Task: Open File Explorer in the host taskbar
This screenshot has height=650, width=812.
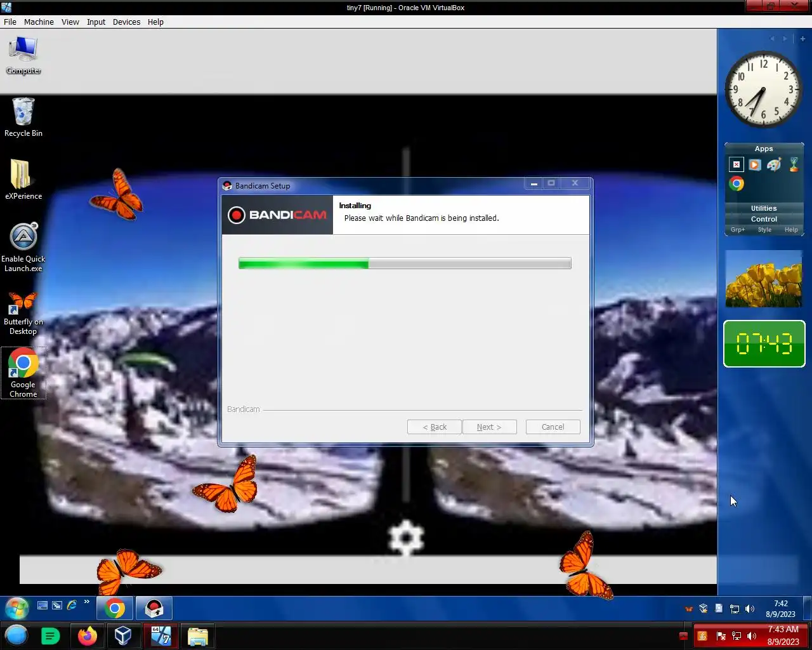Action: (x=198, y=635)
